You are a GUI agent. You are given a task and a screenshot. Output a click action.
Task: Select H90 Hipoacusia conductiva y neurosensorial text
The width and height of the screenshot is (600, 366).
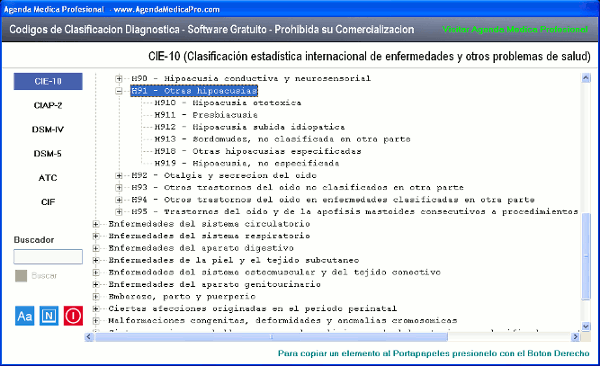point(251,78)
